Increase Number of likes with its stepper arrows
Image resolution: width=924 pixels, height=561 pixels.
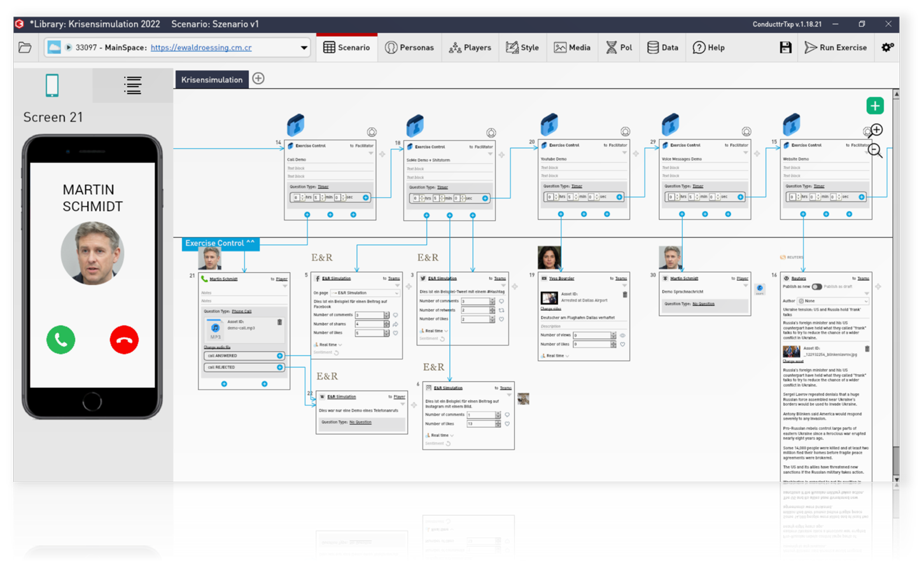pyautogui.click(x=493, y=319)
